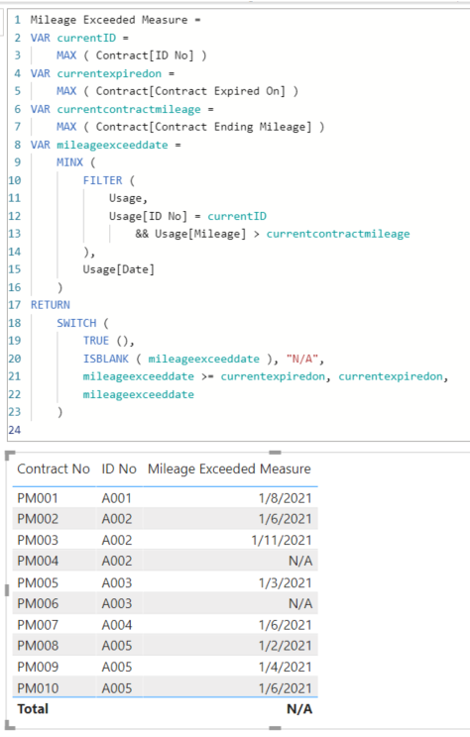Click mileageexceeddate on line 22

click(x=139, y=394)
